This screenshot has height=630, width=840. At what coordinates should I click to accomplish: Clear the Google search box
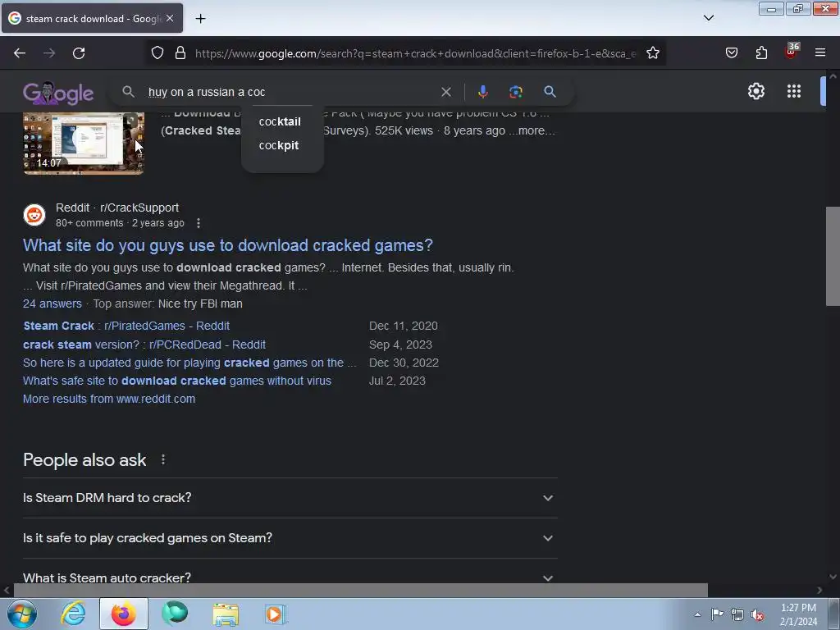[445, 92]
